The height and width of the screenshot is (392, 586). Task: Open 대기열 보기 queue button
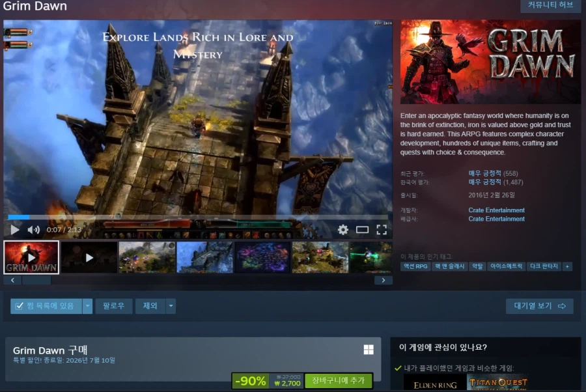point(540,306)
